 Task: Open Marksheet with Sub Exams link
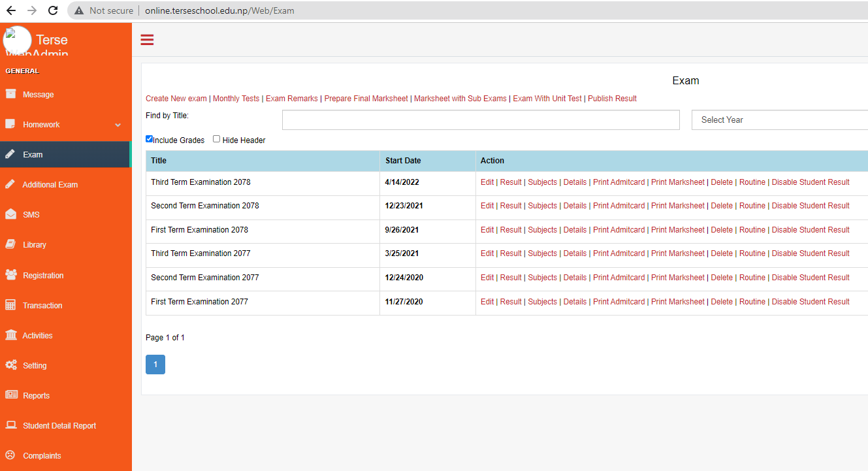(460, 99)
